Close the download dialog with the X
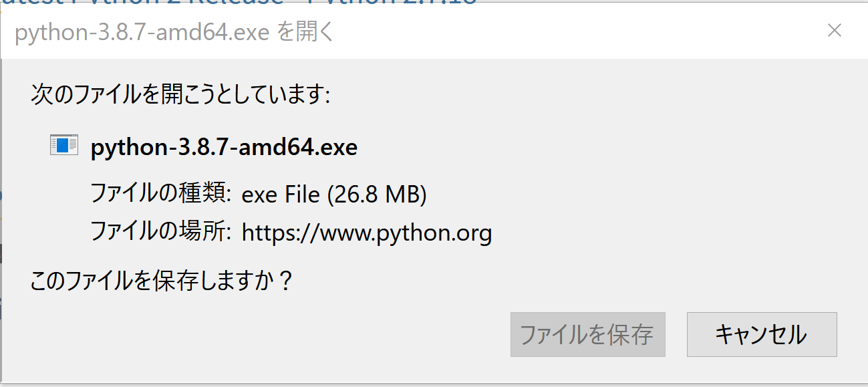 (834, 30)
